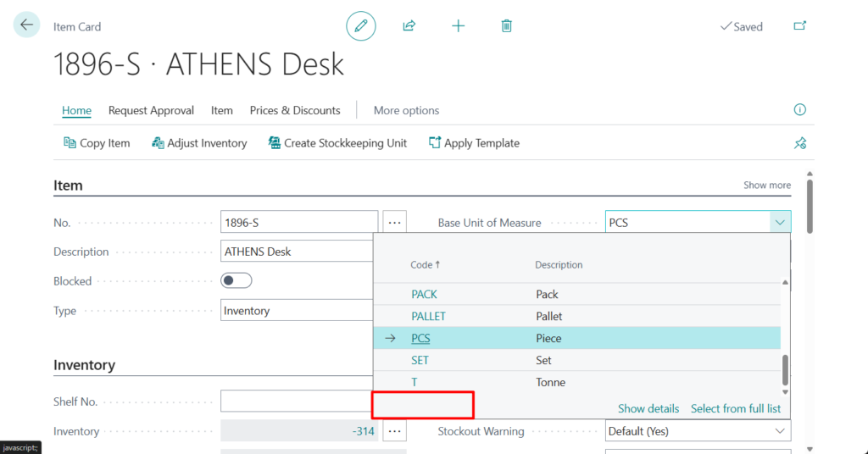Open the Request Approval menu

click(x=151, y=110)
